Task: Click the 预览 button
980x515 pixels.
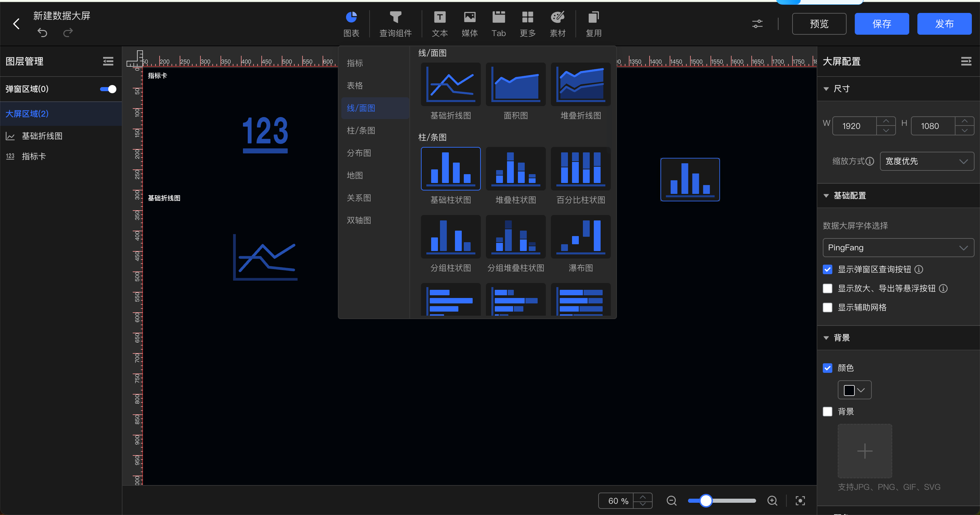Action: (819, 24)
